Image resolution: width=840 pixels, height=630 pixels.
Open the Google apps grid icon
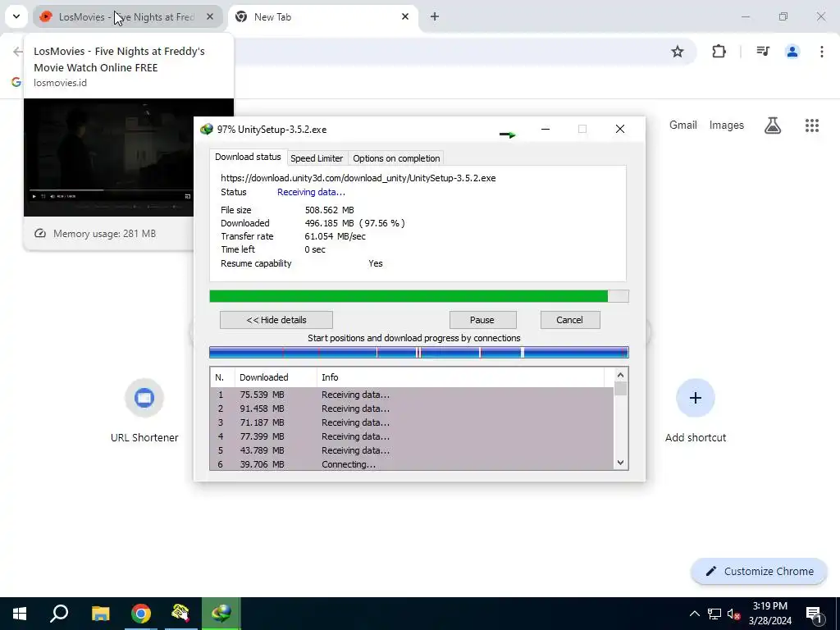pos(812,126)
